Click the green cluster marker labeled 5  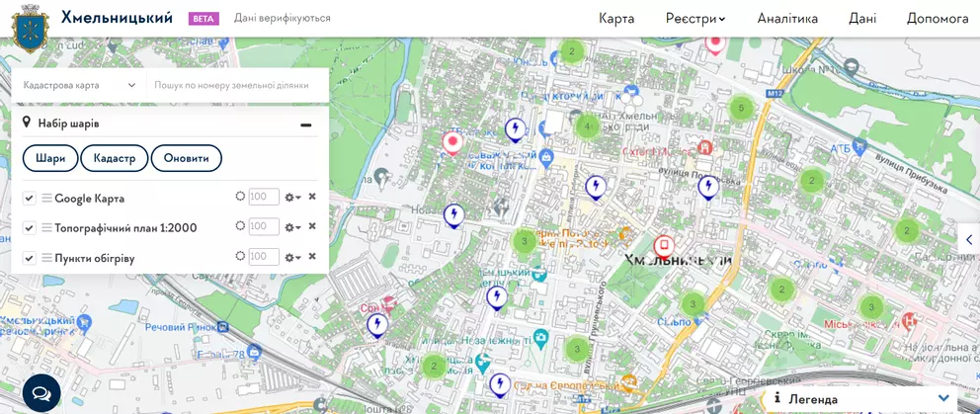point(741,109)
